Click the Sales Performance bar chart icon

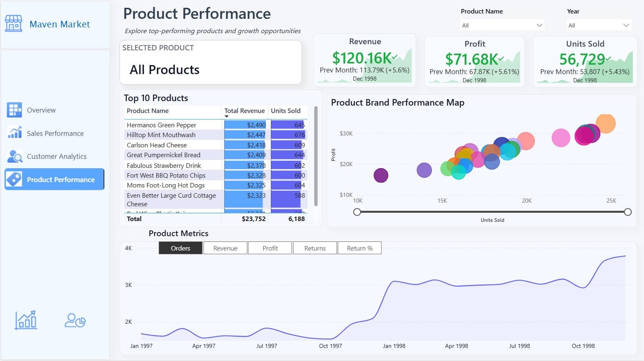point(14,133)
